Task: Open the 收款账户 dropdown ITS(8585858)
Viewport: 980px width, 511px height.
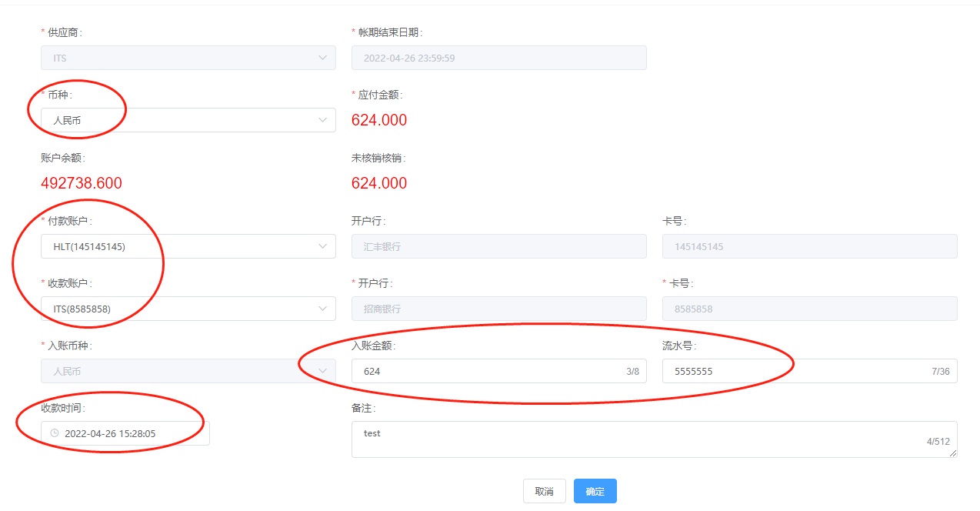Action: [x=188, y=309]
